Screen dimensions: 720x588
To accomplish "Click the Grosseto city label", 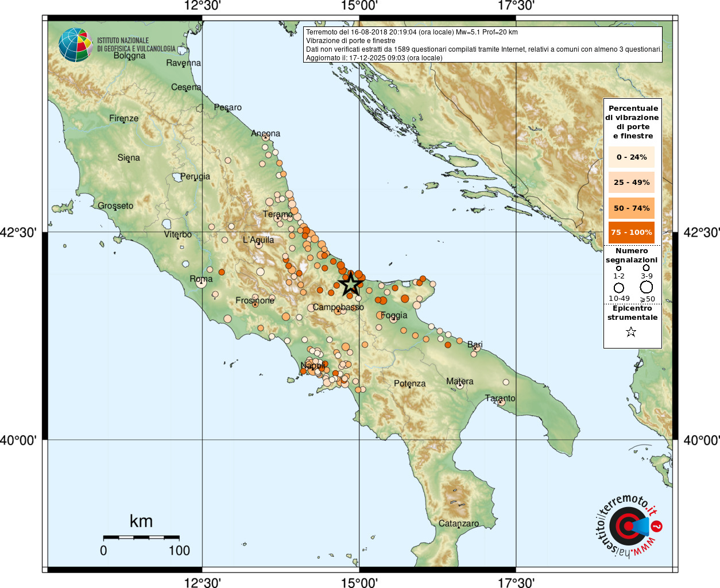I will tap(115, 206).
